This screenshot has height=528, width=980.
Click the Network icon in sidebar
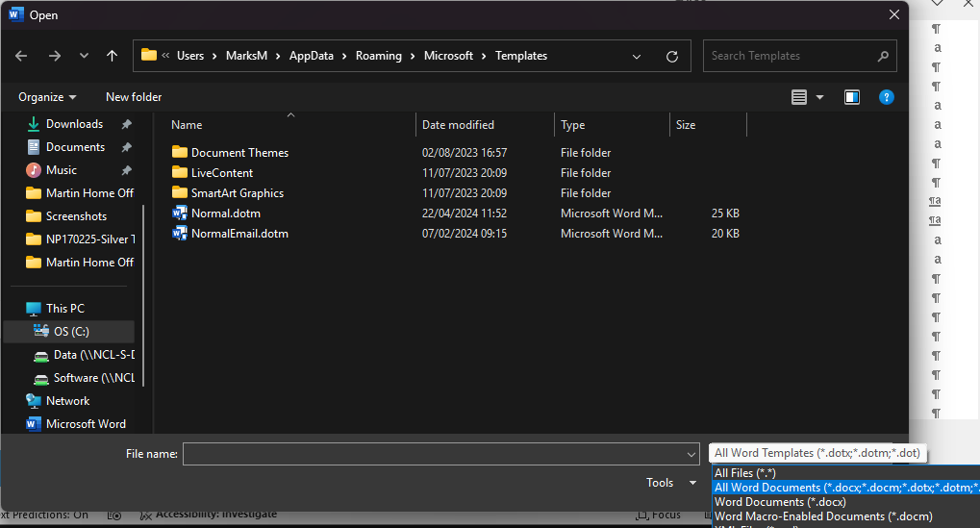33,400
